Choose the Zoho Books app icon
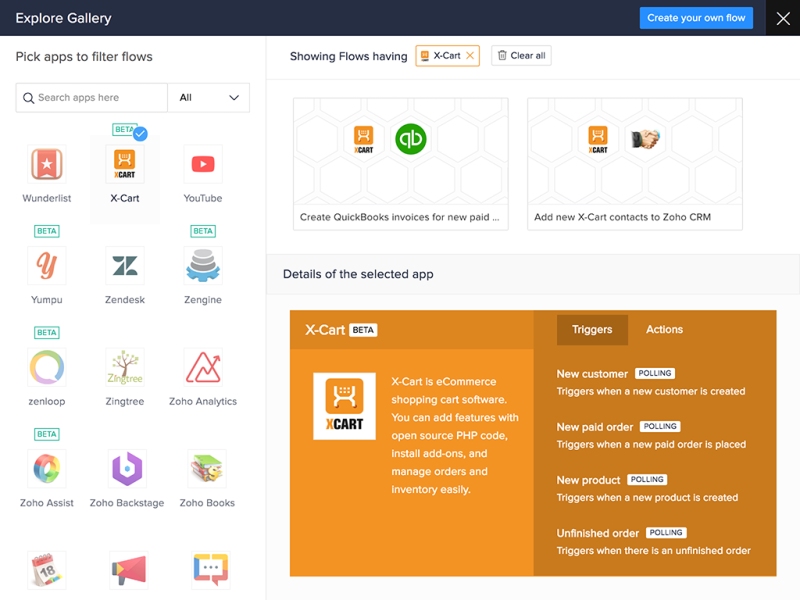The width and height of the screenshot is (800, 600). (207, 468)
